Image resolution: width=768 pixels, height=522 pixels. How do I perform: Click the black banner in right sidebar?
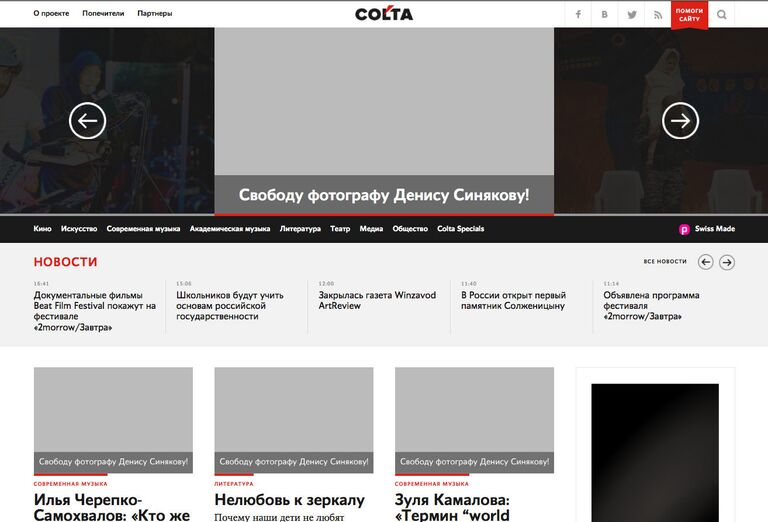pyautogui.click(x=655, y=453)
